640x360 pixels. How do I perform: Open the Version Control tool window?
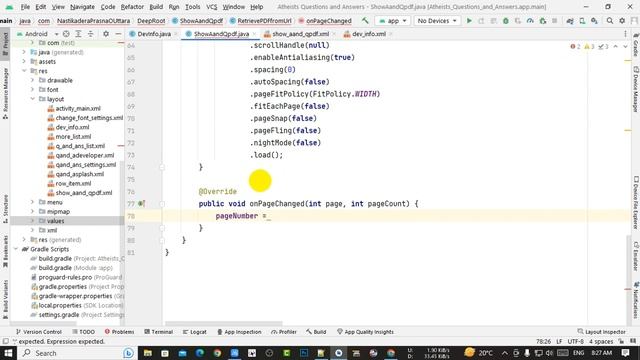[38, 332]
